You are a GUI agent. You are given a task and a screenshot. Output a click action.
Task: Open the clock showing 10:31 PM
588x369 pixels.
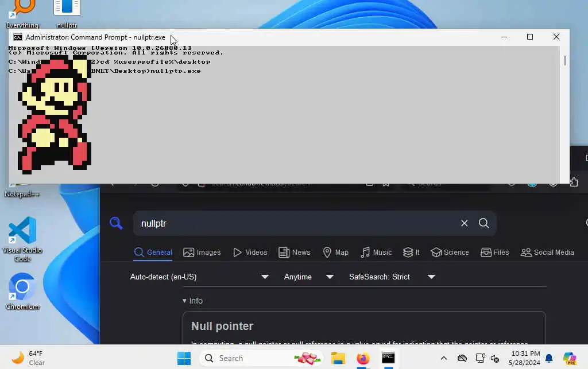[525, 358]
